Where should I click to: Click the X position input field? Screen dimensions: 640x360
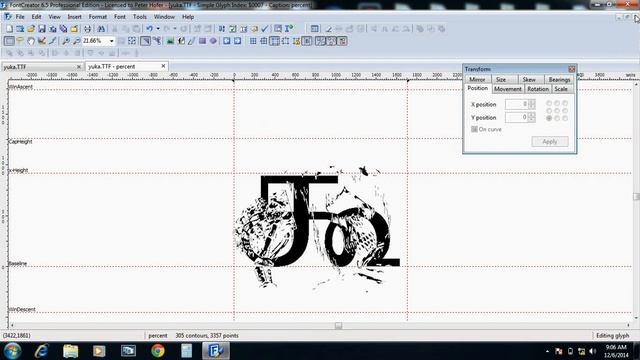click(x=517, y=104)
